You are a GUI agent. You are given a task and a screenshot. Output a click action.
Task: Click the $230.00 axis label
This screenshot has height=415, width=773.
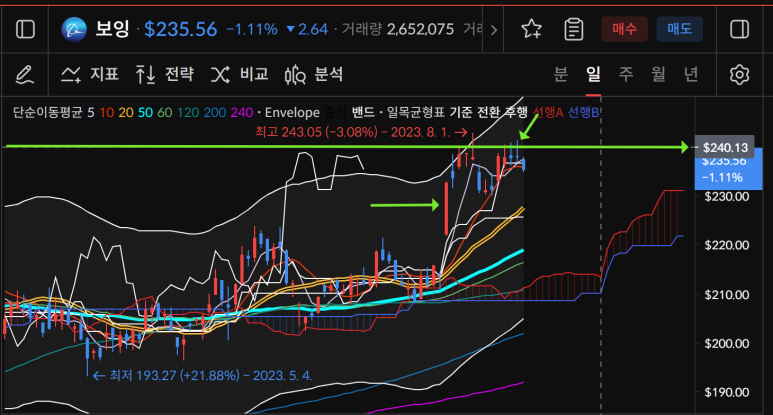tap(727, 196)
